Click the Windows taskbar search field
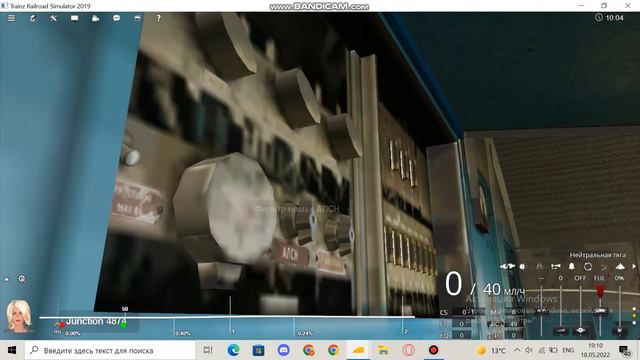Screen dimensions: 640x360 110,350
